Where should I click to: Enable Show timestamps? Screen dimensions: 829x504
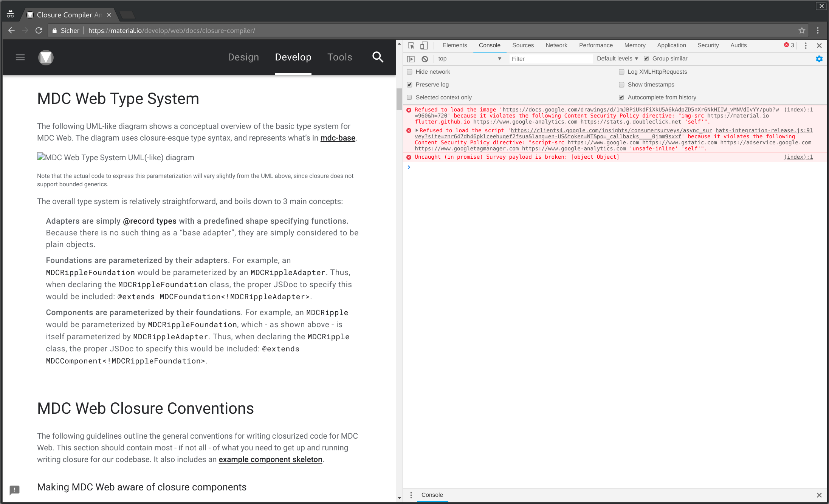coord(621,84)
